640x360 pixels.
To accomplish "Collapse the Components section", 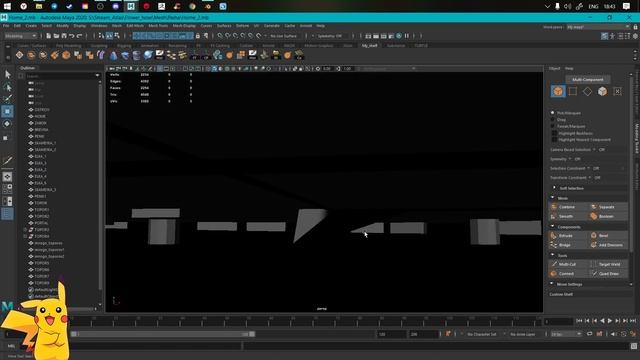I will pos(553,227).
